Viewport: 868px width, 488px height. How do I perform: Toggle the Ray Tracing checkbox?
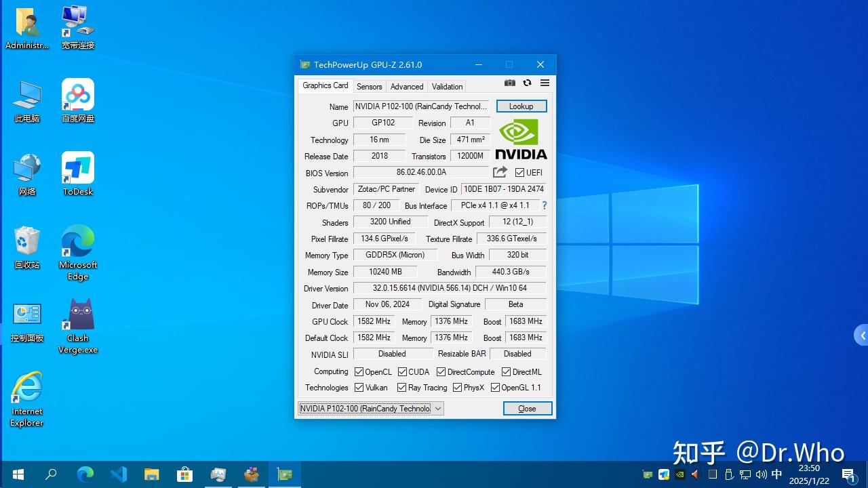point(402,388)
